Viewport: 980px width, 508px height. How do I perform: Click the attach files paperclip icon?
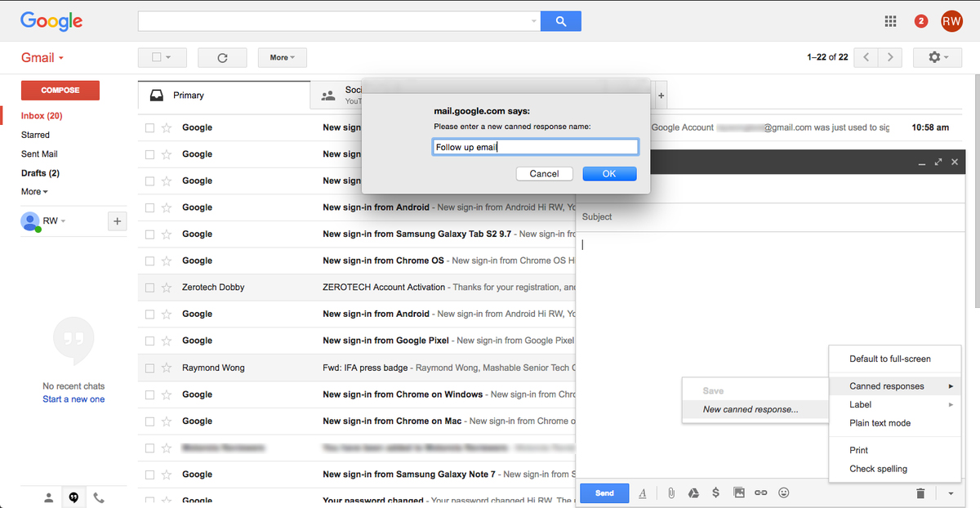tap(670, 492)
